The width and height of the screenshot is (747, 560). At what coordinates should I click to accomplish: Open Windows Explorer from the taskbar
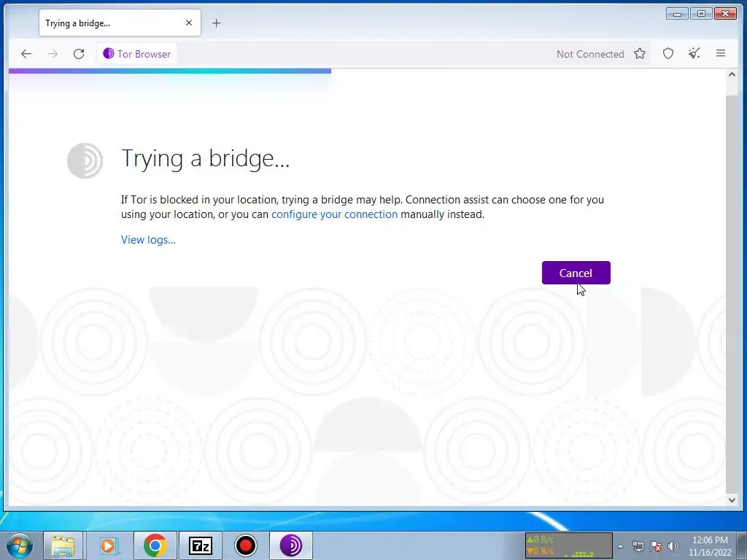63,545
